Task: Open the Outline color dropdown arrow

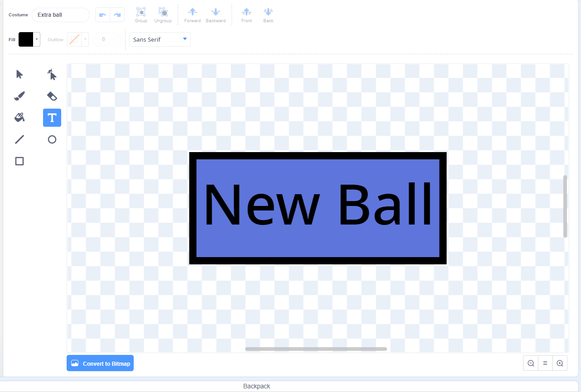Action: point(85,39)
